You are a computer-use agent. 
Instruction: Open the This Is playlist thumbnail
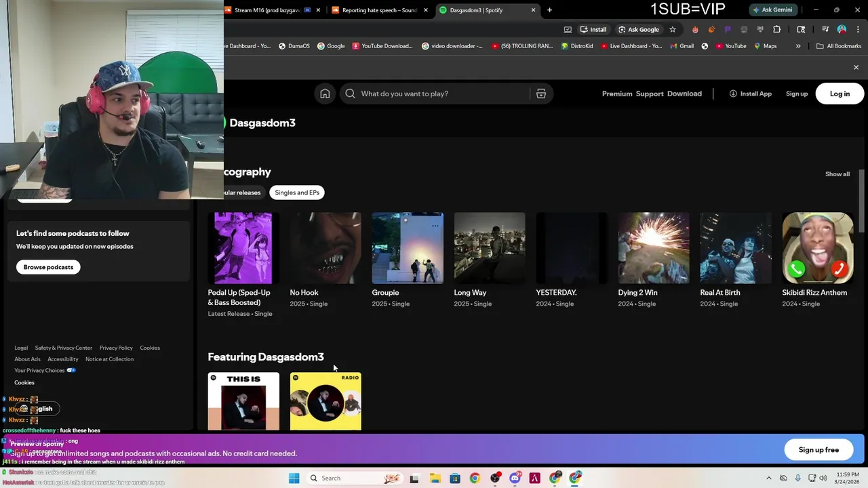(x=243, y=401)
